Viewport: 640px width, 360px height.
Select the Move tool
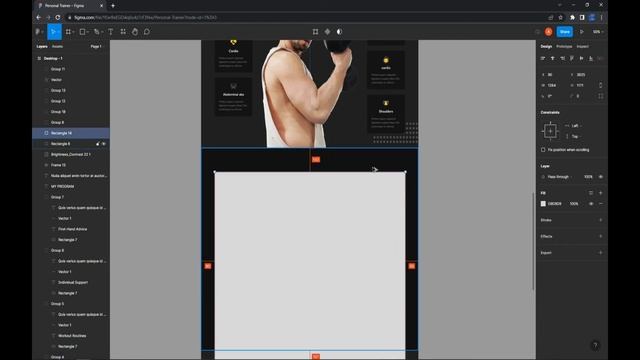coord(53,31)
